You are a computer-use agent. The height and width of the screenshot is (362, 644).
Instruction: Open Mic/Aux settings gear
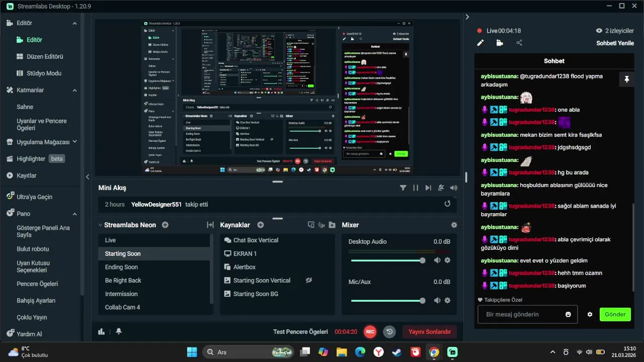pos(447,300)
